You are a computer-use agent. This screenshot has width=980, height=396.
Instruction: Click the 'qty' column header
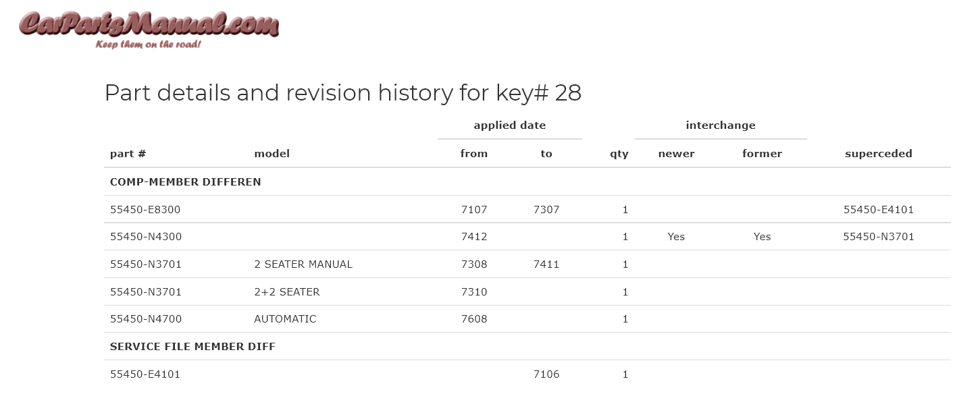(x=619, y=154)
